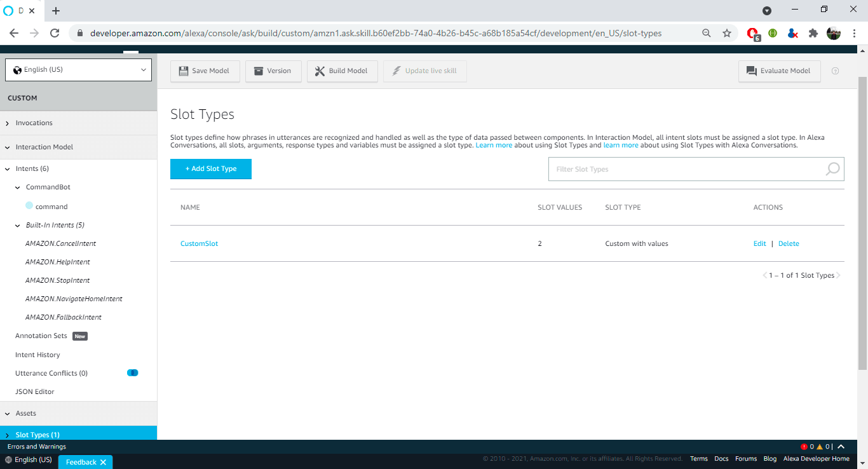Click the browser back arrow
The width and height of the screenshot is (868, 469).
coord(14,33)
